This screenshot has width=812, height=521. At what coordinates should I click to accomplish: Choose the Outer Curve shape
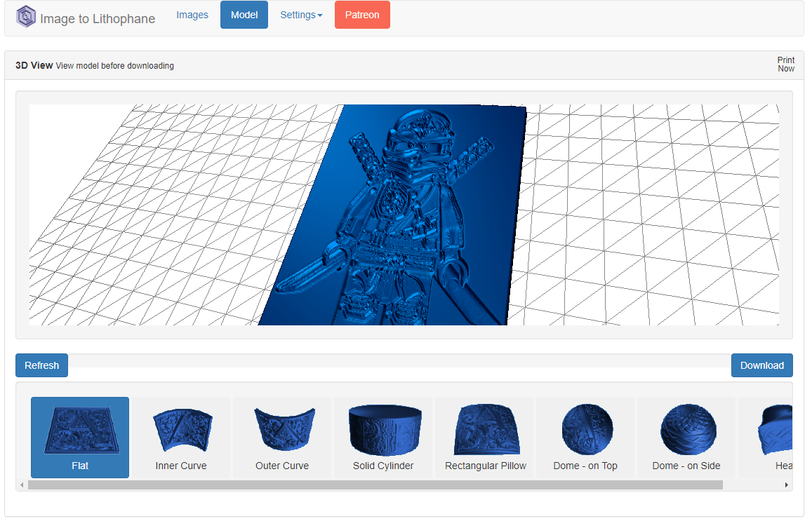point(281,437)
